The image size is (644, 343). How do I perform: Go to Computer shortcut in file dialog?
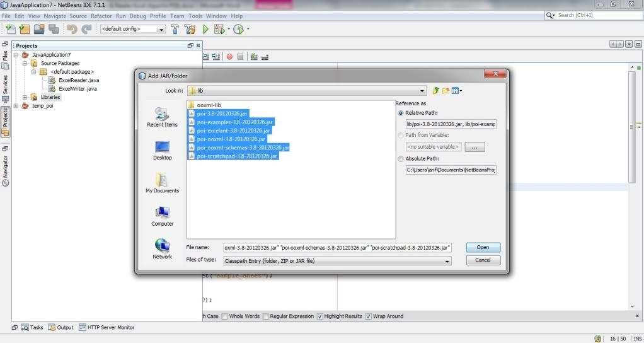coord(162,216)
